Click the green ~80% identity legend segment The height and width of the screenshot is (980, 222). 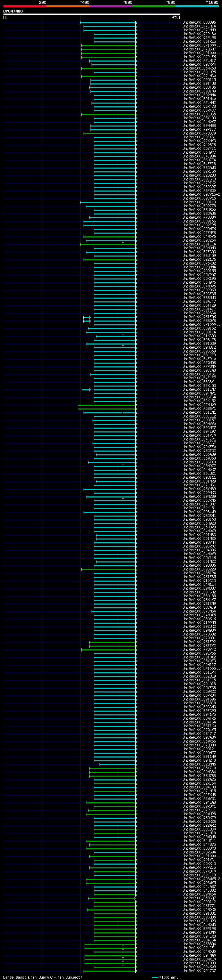coord(154,6)
